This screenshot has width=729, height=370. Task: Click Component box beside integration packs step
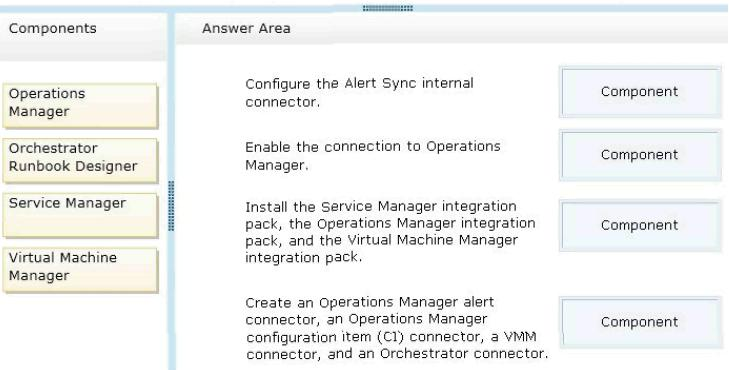click(x=640, y=225)
